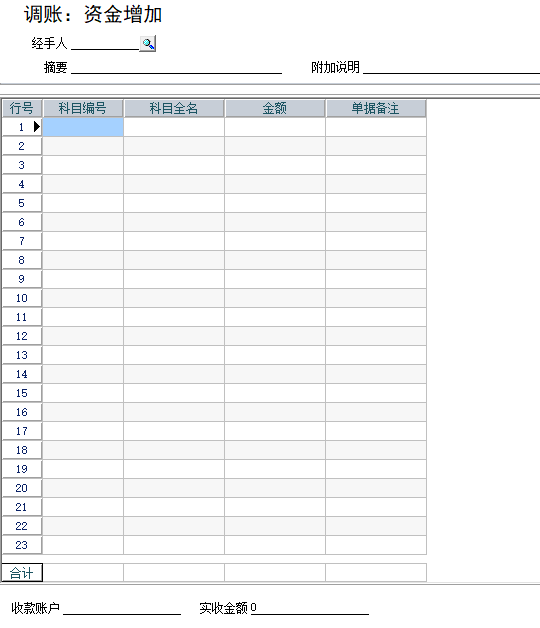This screenshot has width=540, height=628.
Task: Click row header number 5
Action: point(22,203)
